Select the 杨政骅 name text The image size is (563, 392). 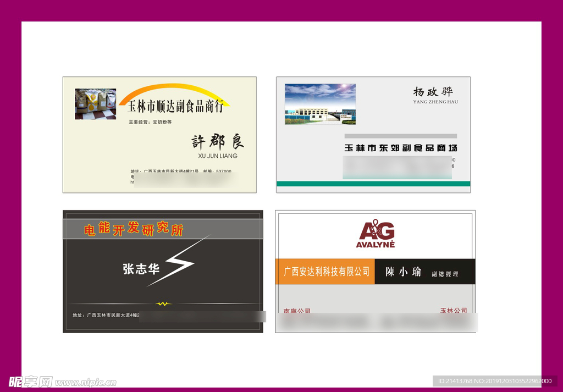[433, 92]
